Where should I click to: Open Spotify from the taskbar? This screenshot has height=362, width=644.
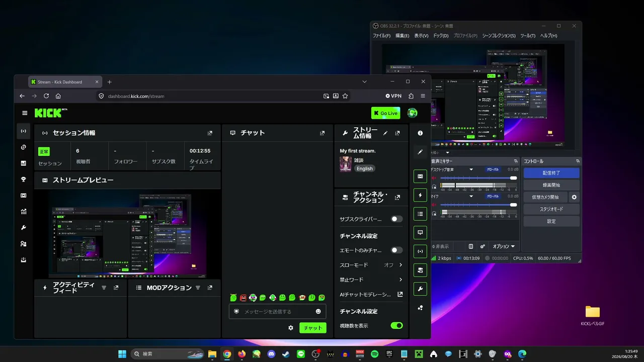click(374, 354)
